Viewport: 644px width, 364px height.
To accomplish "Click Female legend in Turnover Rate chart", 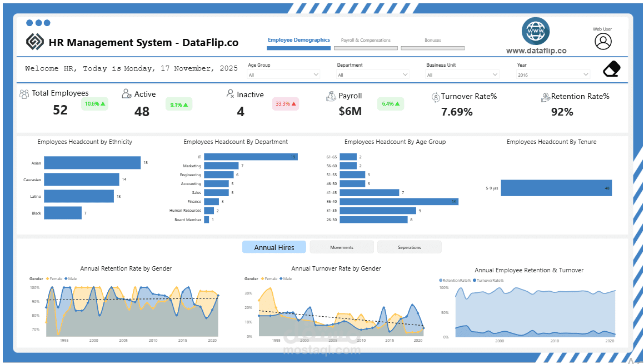I will 269,278.
